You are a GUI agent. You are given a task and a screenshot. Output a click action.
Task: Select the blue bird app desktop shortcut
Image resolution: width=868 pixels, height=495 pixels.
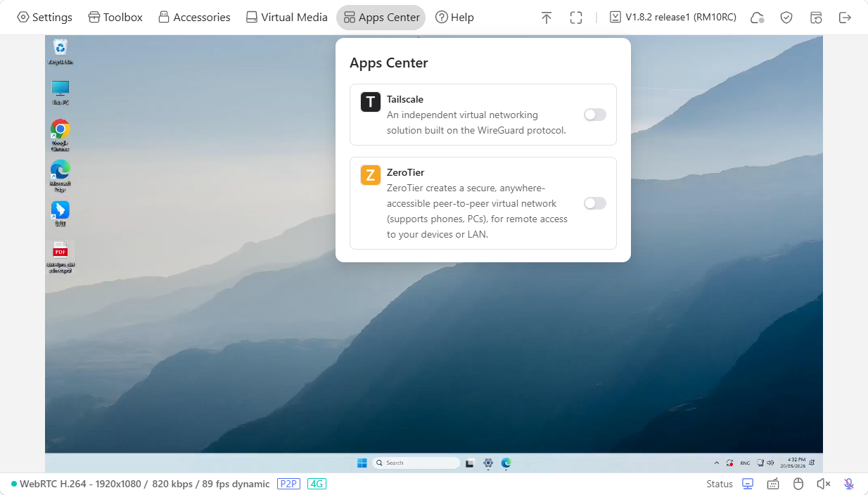click(60, 214)
